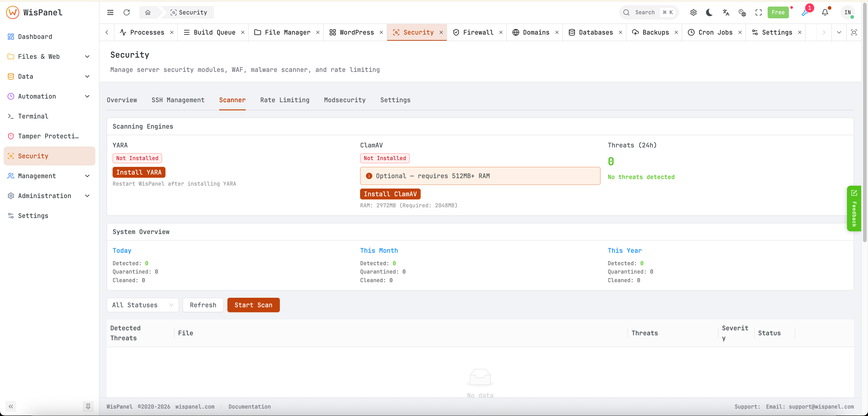Click the globe timezone icon in the header

[742, 12]
